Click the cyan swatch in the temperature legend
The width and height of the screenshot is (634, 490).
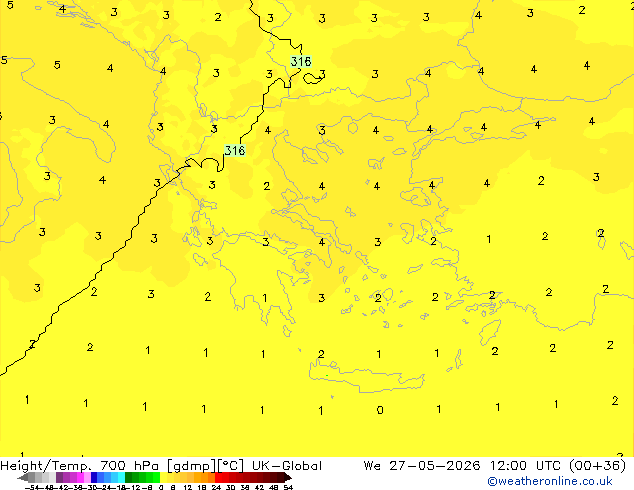(x=121, y=477)
